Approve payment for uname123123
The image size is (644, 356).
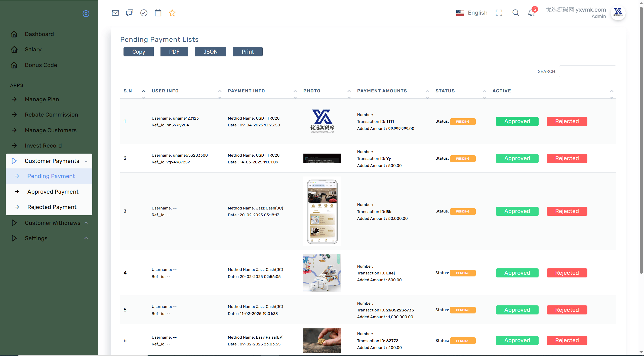(x=517, y=121)
